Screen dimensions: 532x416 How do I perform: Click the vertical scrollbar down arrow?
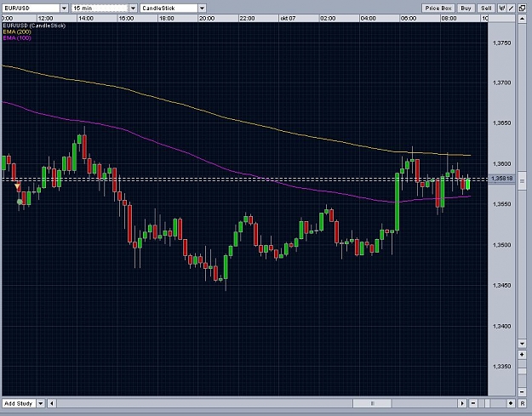(522, 344)
